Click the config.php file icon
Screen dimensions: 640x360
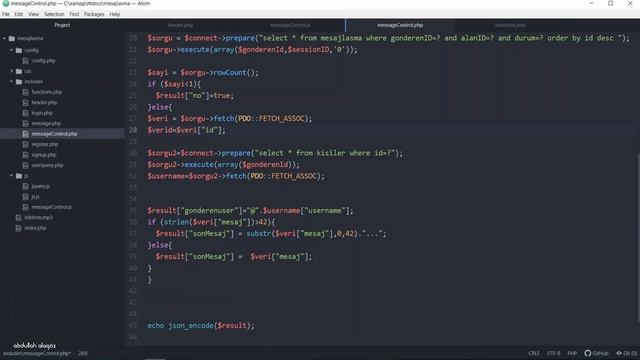click(x=25, y=61)
